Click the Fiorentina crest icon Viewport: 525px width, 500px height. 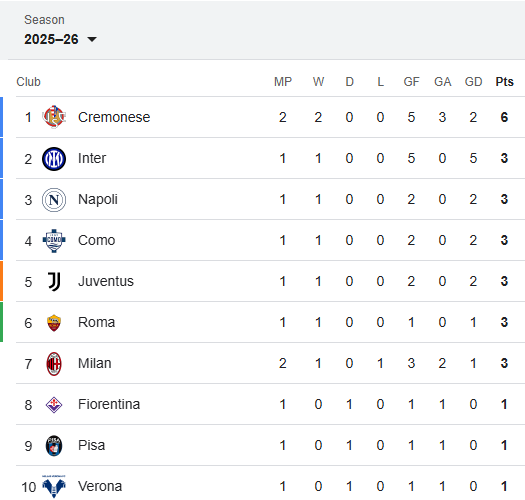pyautogui.click(x=54, y=405)
